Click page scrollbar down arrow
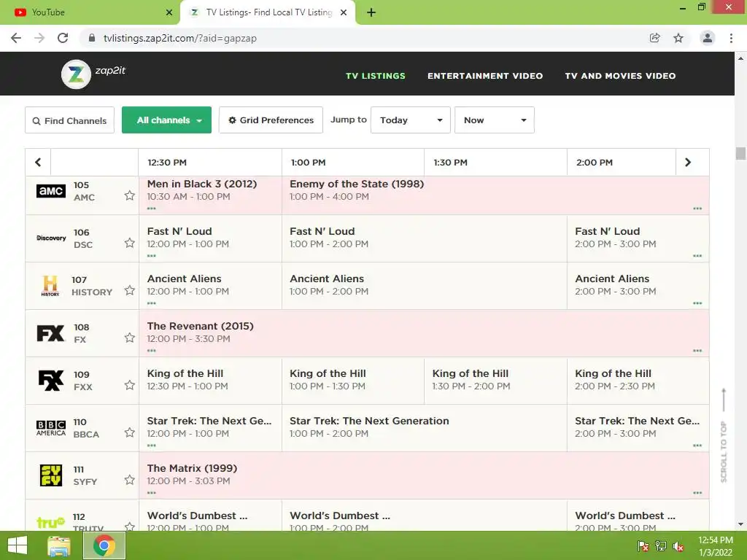This screenshot has height=560, width=747. 740,524
